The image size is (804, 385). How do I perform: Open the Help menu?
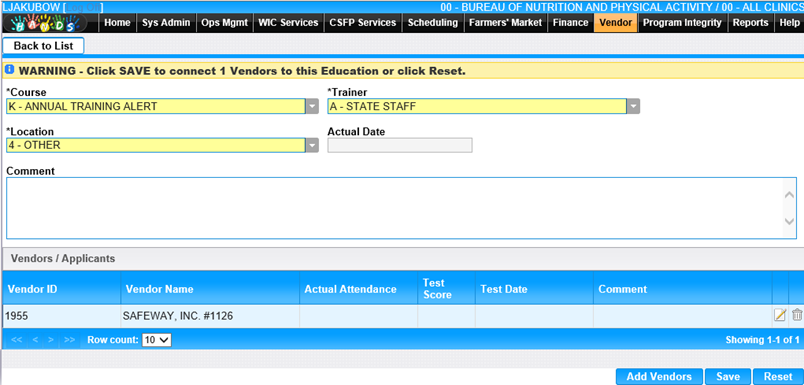click(789, 23)
